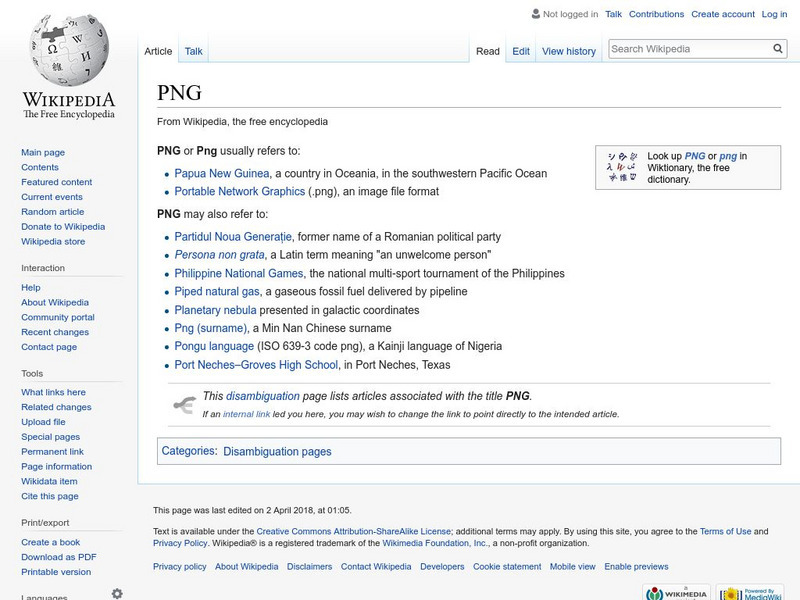Click Donate to Wikipedia
Image resolution: width=800 pixels, height=600 pixels.
pyautogui.click(x=63, y=226)
